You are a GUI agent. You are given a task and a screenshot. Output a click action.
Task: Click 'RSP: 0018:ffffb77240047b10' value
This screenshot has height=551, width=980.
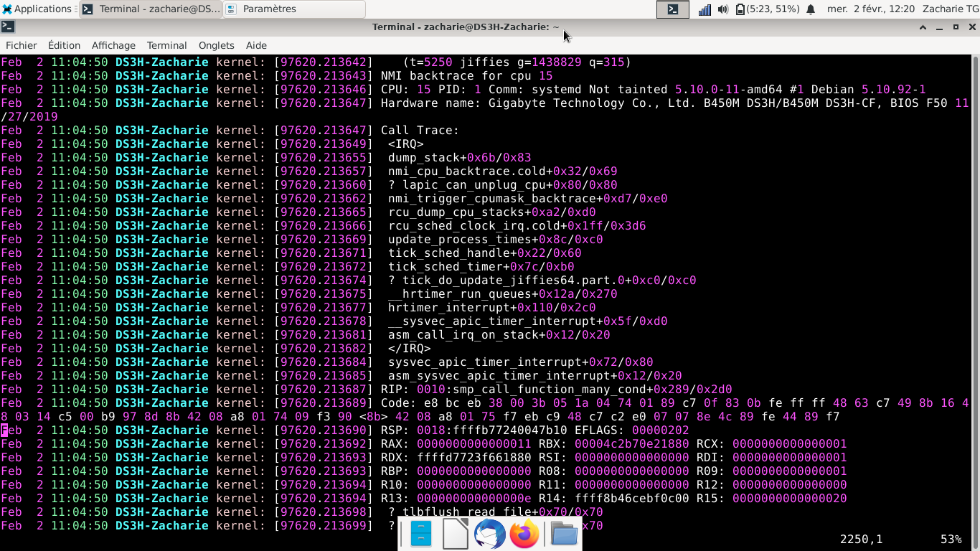474,430
